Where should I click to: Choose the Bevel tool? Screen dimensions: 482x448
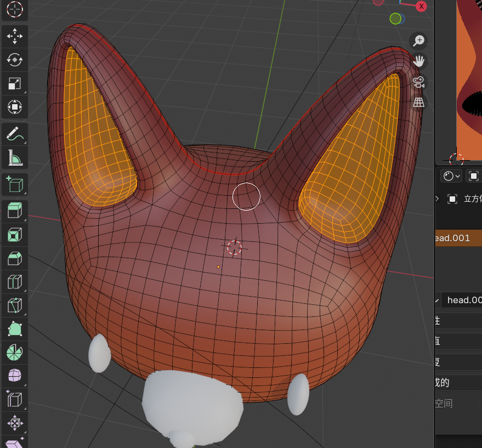tap(15, 258)
